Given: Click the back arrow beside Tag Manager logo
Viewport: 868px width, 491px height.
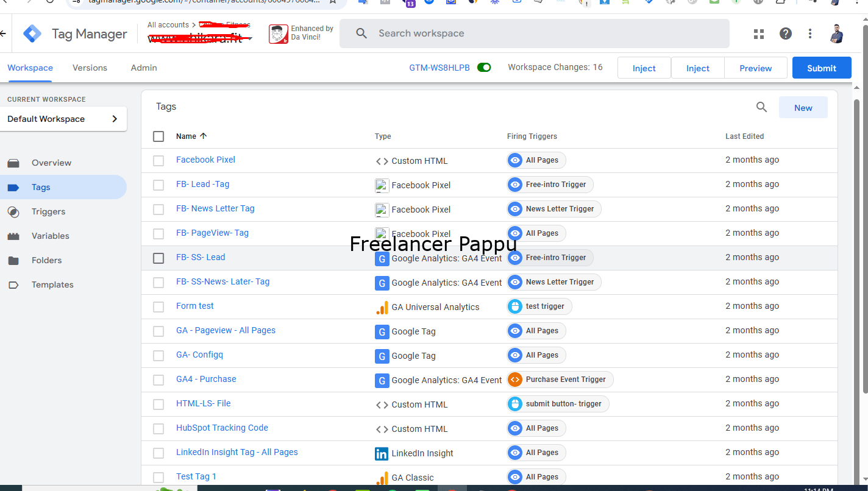Looking at the screenshot, I should coord(3,34).
